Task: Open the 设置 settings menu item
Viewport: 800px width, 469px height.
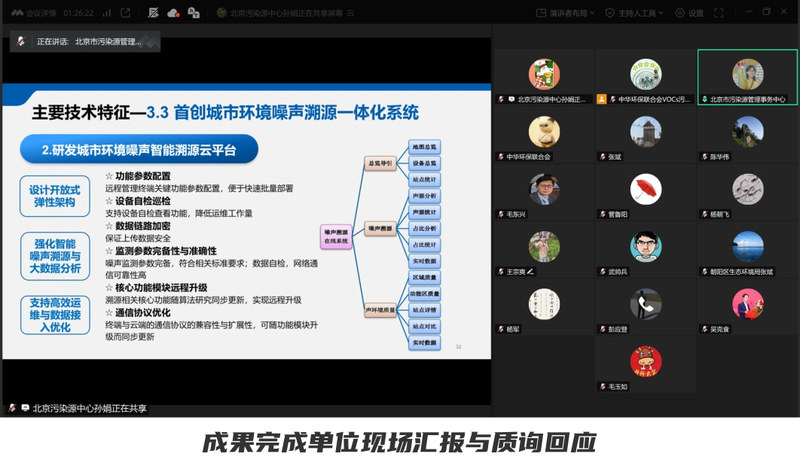Action: (690, 13)
